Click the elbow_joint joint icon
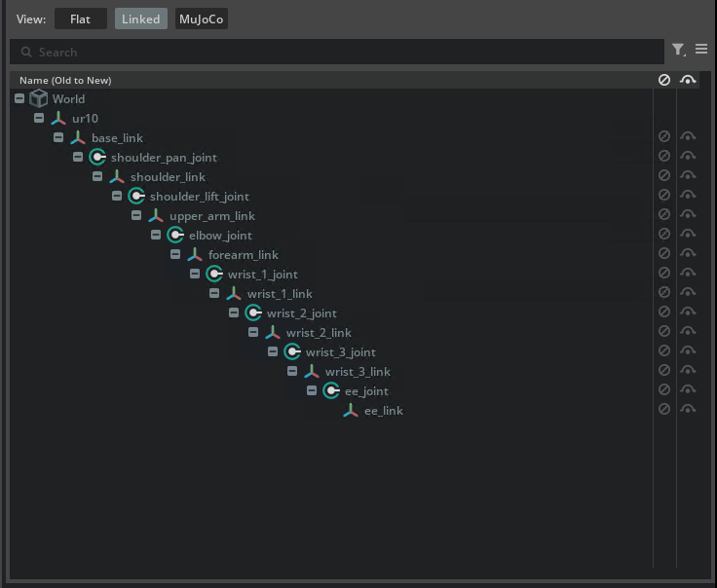Viewport: 717px width, 588px height. [175, 235]
